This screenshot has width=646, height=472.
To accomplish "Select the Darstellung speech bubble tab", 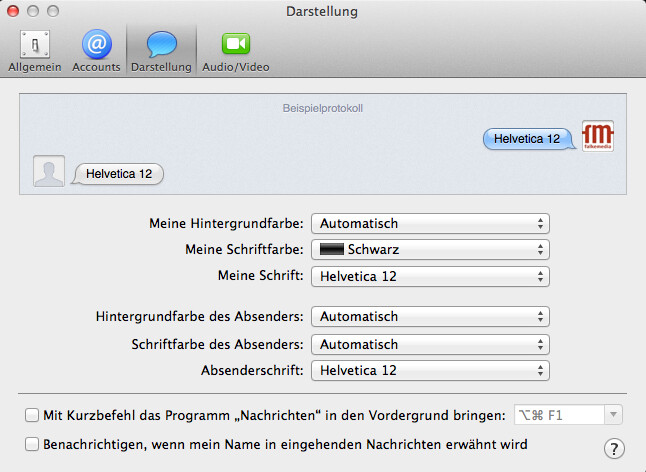I will click(x=161, y=51).
